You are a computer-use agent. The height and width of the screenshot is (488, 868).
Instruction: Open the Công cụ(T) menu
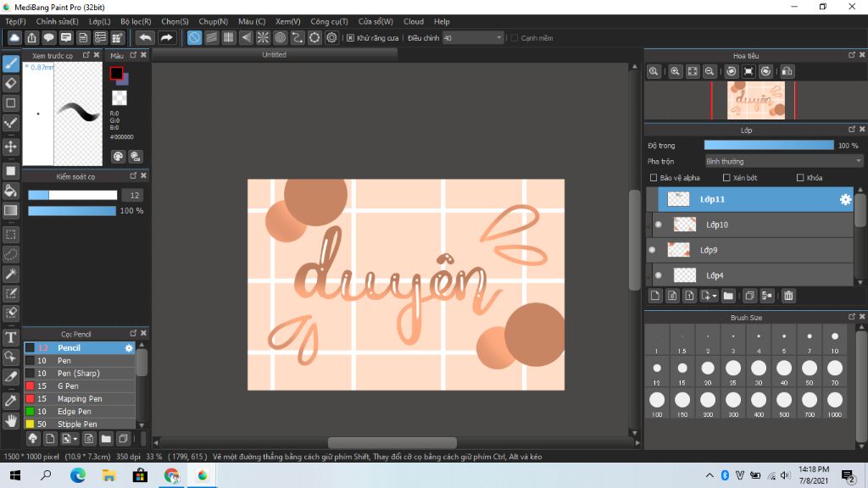(329, 21)
